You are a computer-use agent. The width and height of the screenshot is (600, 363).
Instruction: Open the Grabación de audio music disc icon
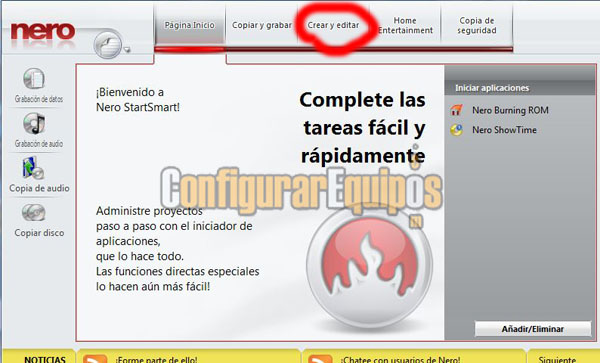(x=34, y=124)
